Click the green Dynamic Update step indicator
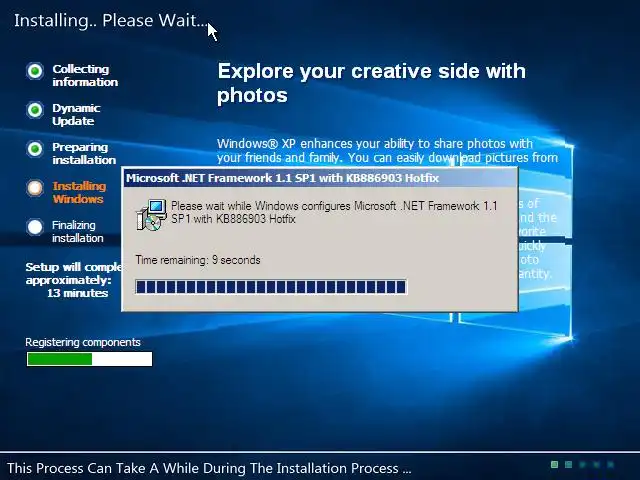640x480 pixels. point(35,110)
